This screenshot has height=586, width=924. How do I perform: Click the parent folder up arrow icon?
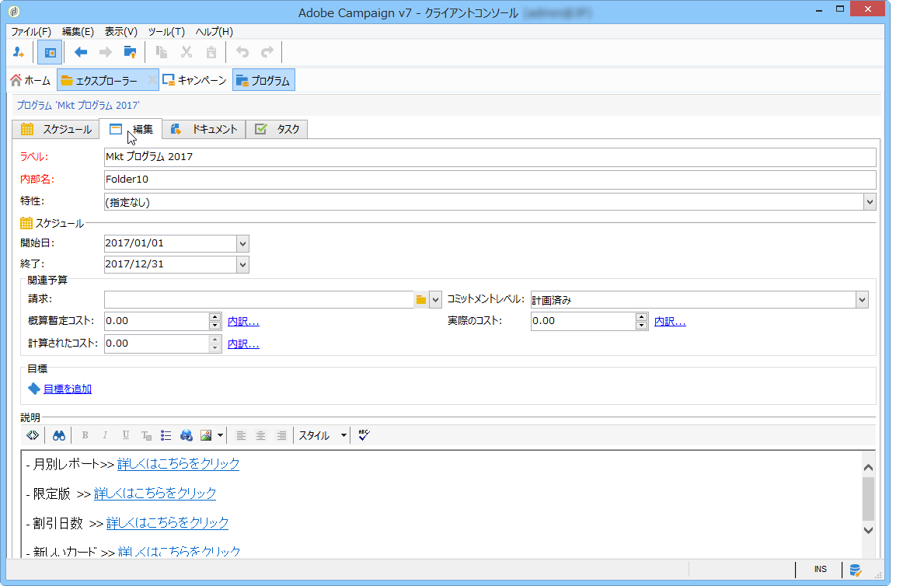131,53
